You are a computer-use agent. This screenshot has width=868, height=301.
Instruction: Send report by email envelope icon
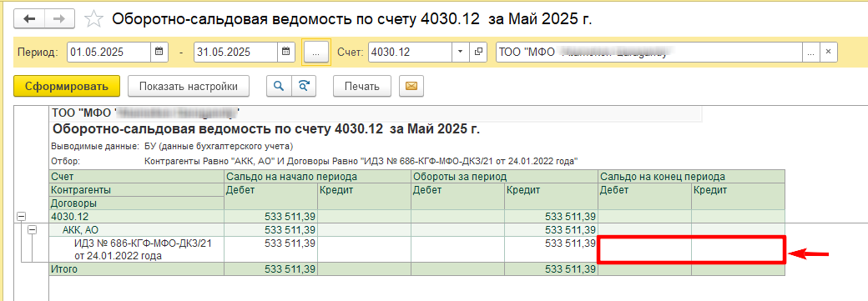(x=411, y=87)
